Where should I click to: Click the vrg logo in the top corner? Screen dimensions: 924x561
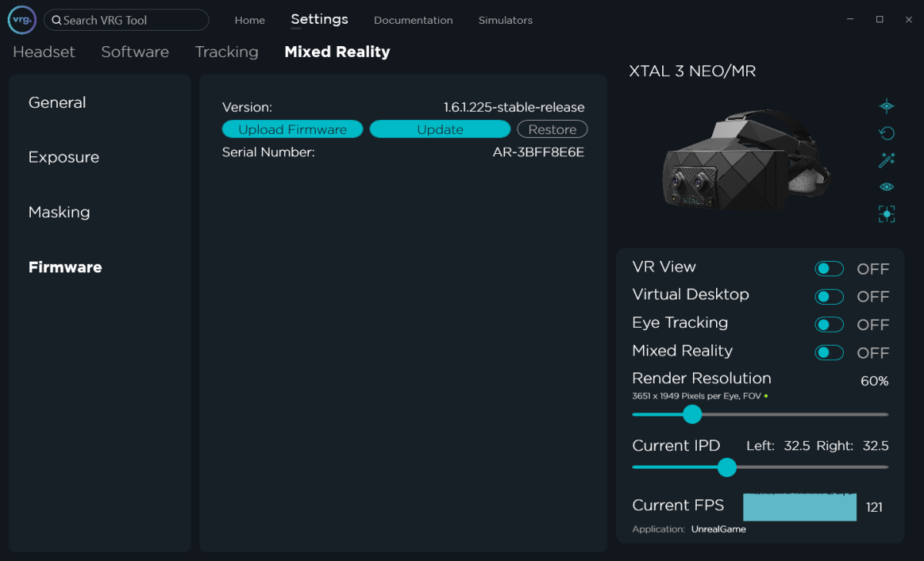coord(21,19)
